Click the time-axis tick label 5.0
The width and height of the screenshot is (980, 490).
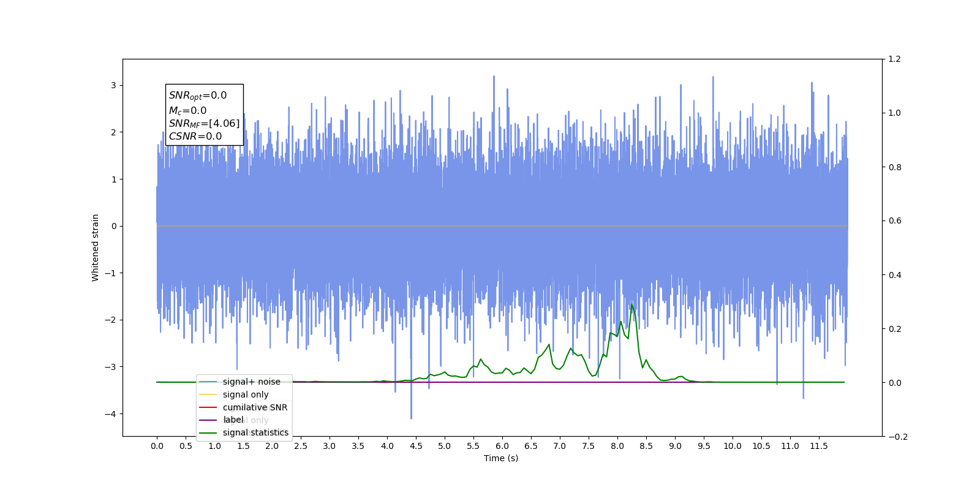click(x=445, y=446)
